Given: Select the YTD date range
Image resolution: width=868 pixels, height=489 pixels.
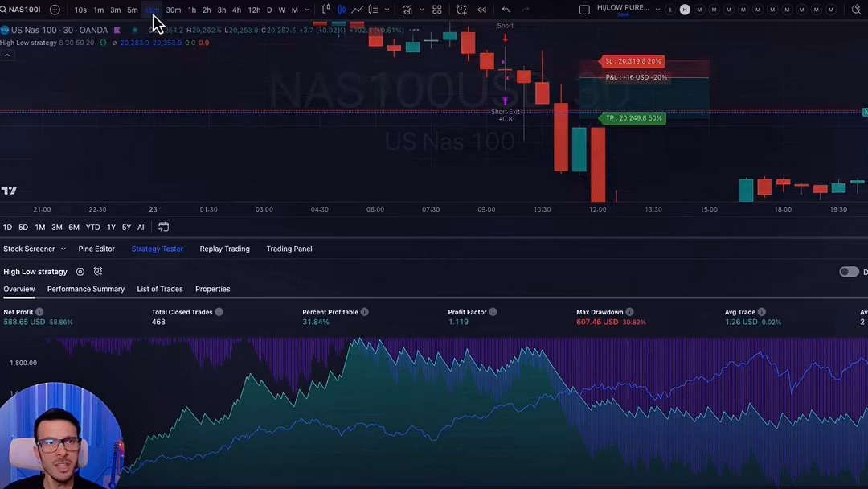Looking at the screenshot, I should (93, 228).
